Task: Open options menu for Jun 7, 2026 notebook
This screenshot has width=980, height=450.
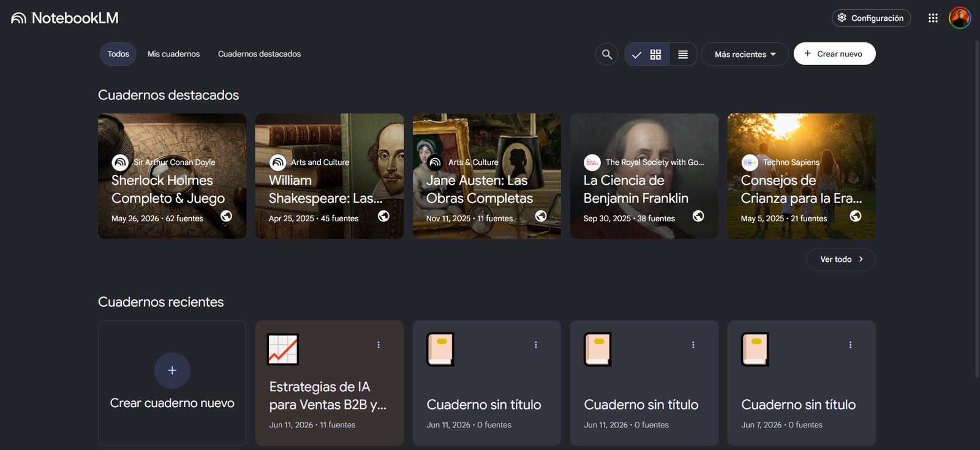Action: (x=850, y=345)
